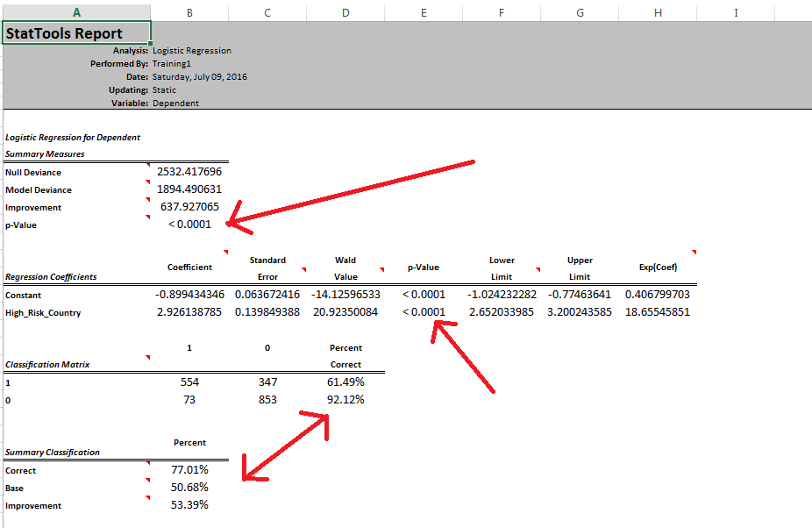This screenshot has height=528, width=812.
Task: Click the date Saturday, July 09, 2016
Action: click(x=199, y=76)
